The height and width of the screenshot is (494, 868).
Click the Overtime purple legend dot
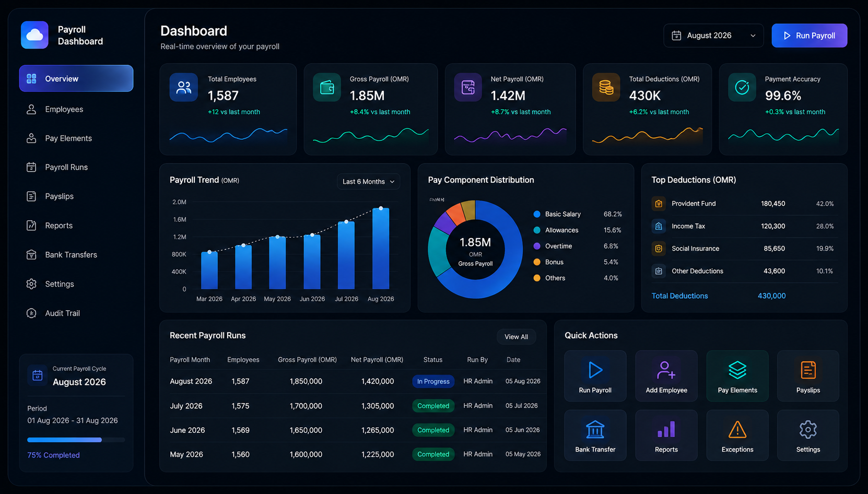click(x=537, y=246)
